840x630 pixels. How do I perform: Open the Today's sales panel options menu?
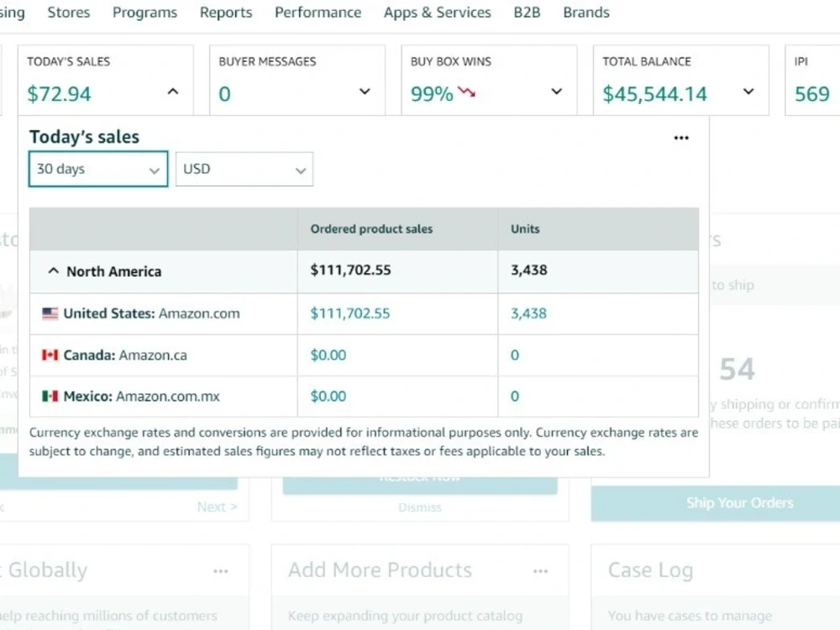coord(681,139)
